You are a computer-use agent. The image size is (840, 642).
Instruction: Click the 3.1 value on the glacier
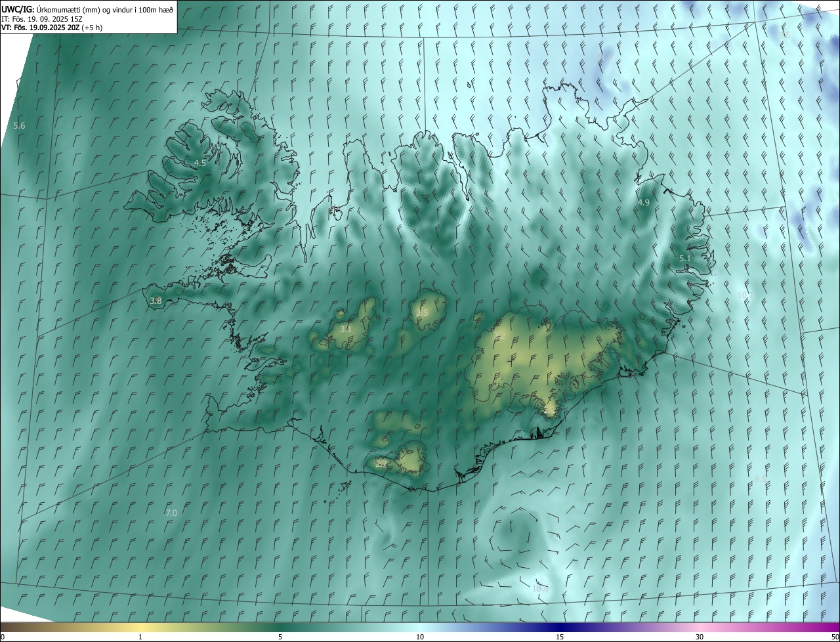[346, 330]
